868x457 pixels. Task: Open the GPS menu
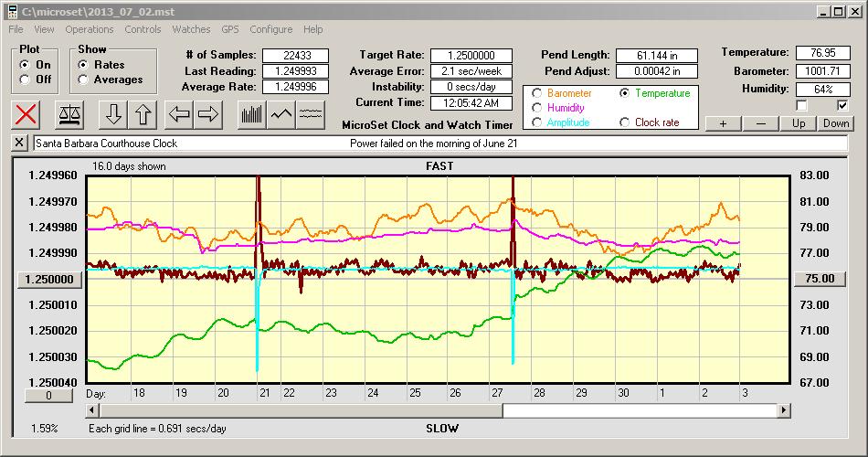tap(230, 29)
